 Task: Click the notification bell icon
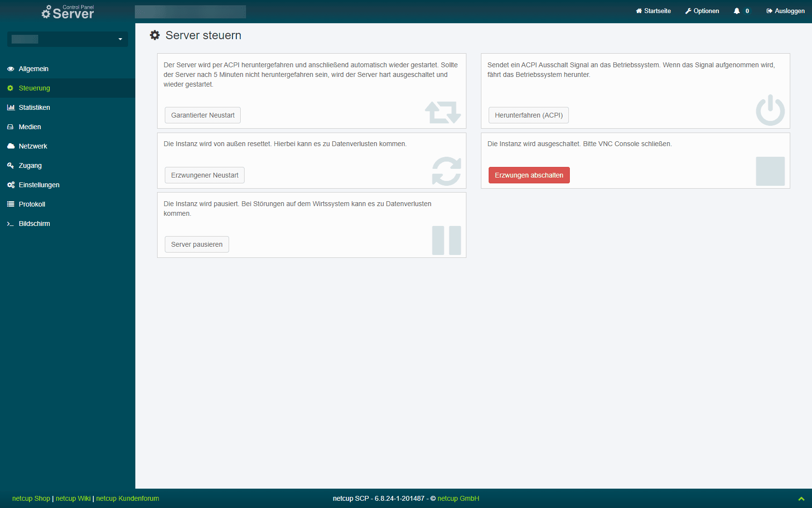click(x=737, y=11)
